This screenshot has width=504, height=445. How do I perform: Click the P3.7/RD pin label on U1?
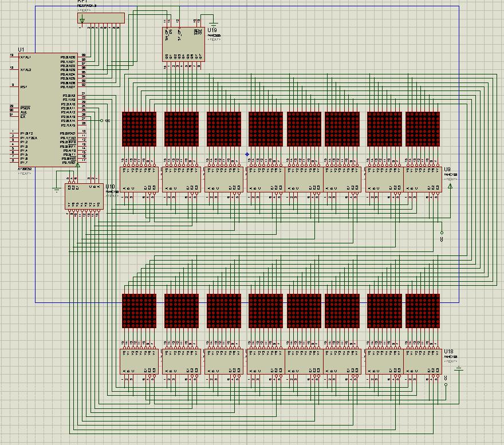(x=69, y=163)
